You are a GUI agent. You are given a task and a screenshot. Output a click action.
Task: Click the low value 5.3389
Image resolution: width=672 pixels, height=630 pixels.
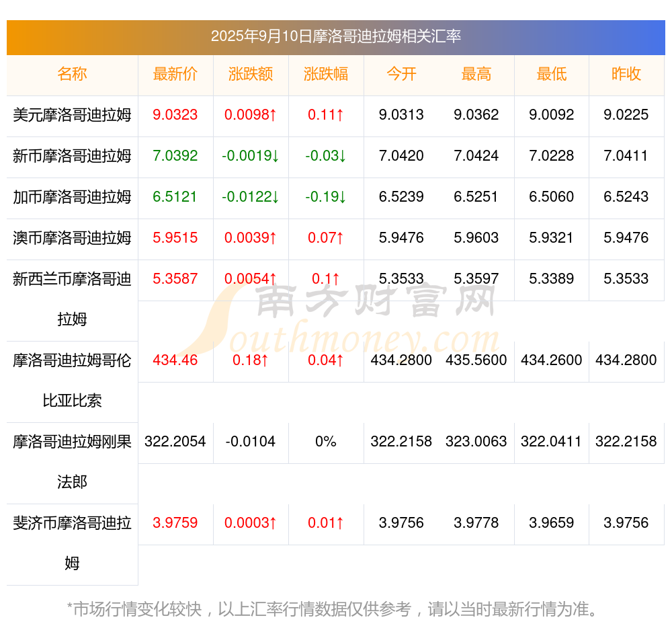552,279
